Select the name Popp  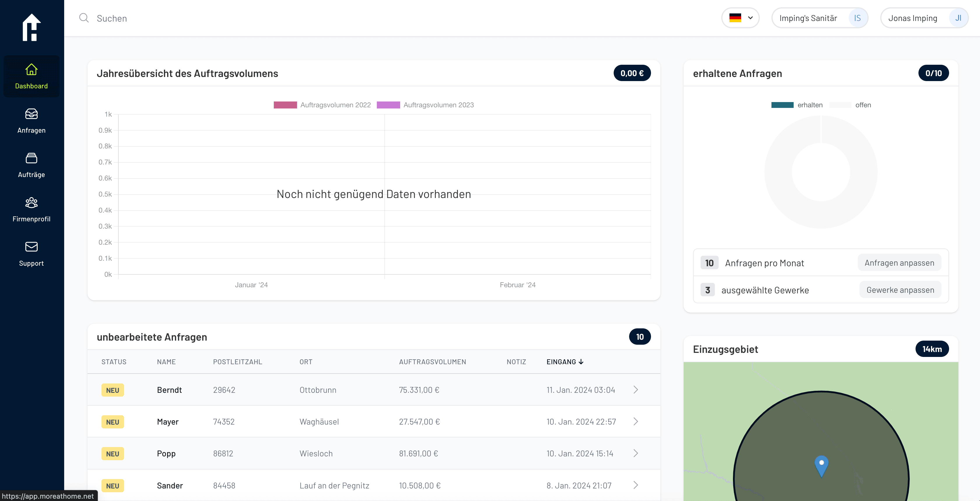[166, 453]
